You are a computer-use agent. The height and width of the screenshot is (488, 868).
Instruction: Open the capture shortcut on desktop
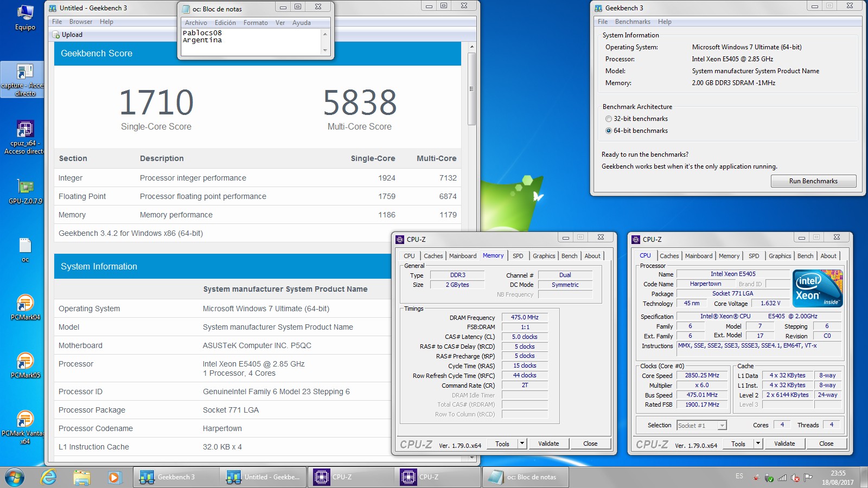coord(23,80)
